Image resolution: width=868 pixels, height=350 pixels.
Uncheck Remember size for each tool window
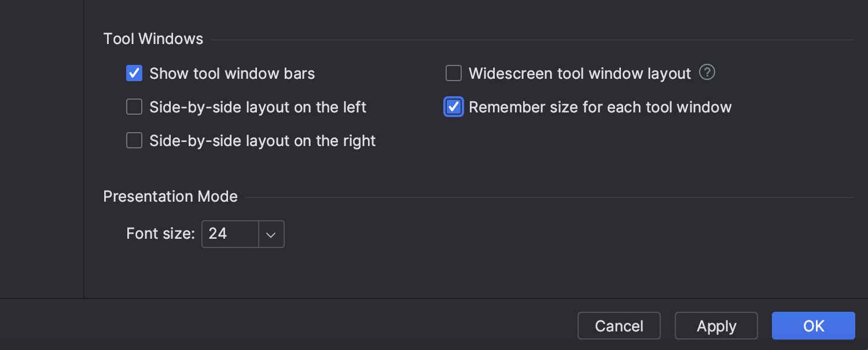point(454,107)
